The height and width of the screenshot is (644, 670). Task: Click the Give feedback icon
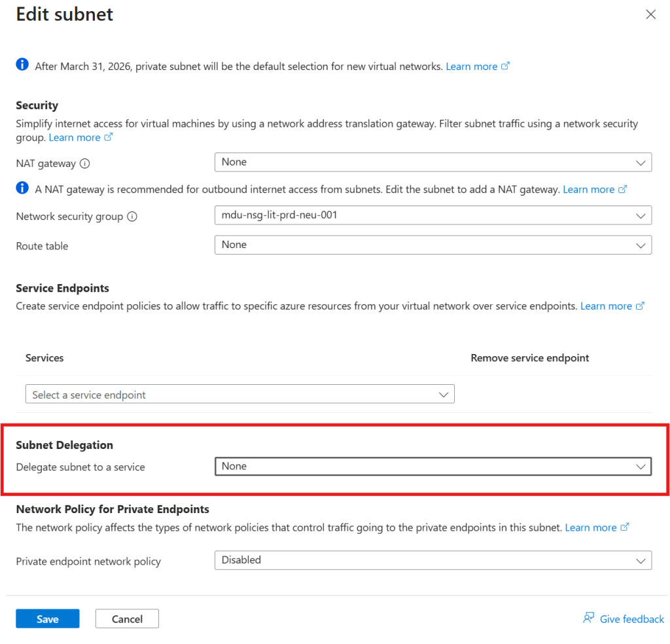589,618
